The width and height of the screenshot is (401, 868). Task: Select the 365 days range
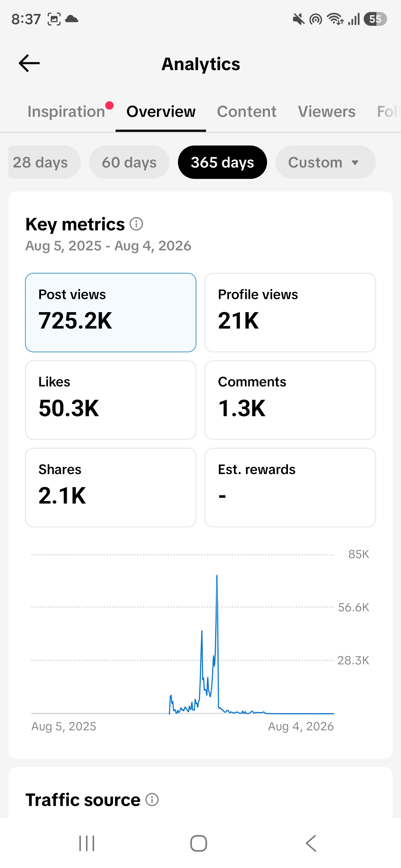[222, 162]
